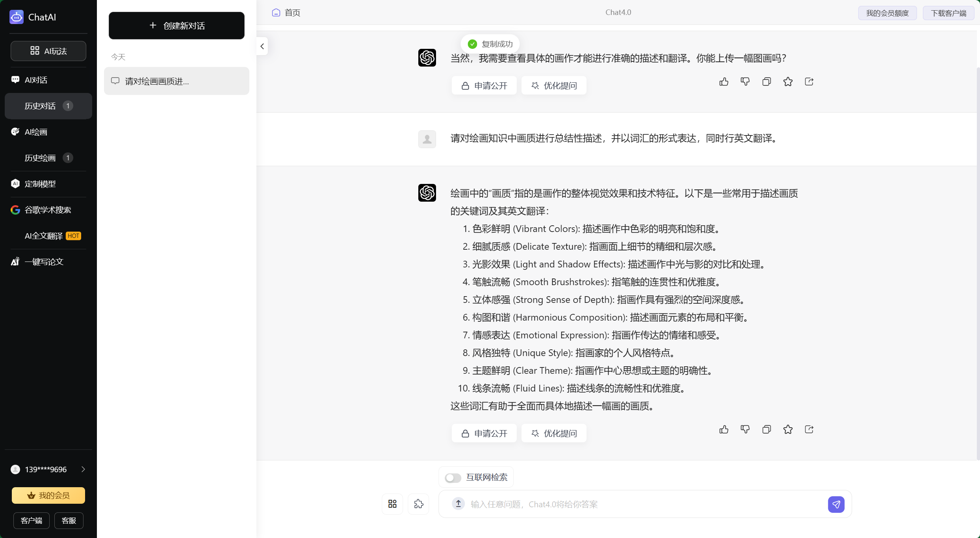Viewport: 980px width, 538px height.
Task: Copy the last AI answer text
Action: tap(766, 429)
